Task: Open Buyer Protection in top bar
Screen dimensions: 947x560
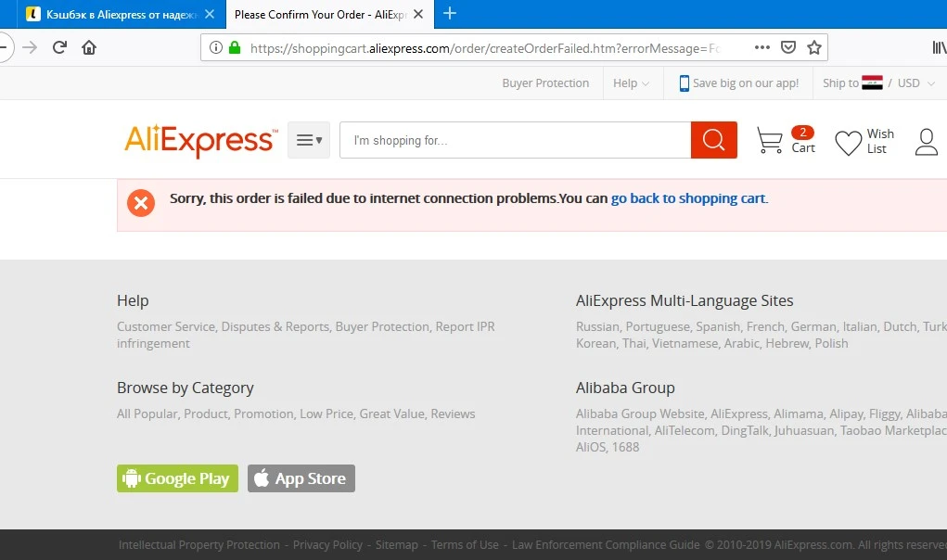Action: (x=545, y=83)
